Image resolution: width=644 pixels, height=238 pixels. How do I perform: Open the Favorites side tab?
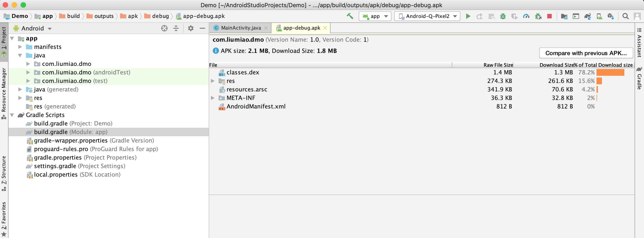pos(4,219)
